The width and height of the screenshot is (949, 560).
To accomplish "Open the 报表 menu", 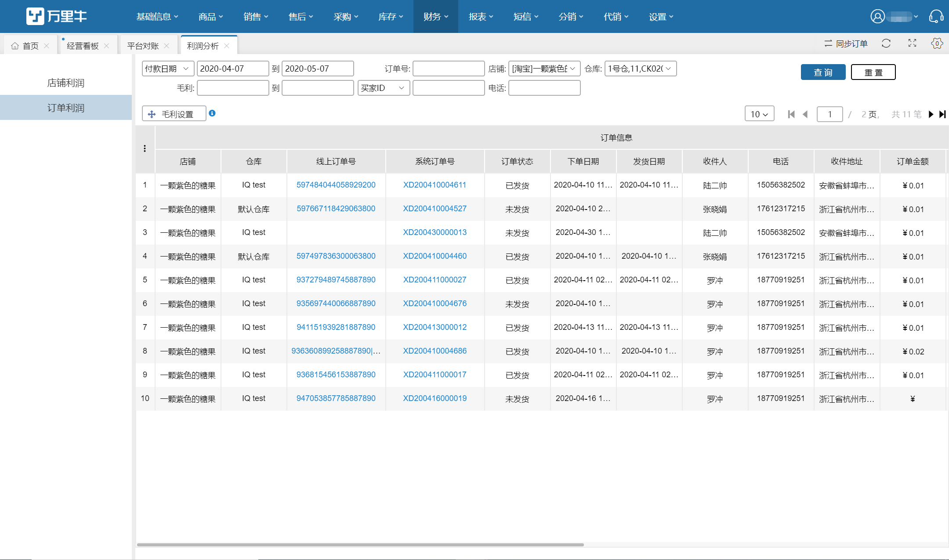I will pyautogui.click(x=481, y=17).
